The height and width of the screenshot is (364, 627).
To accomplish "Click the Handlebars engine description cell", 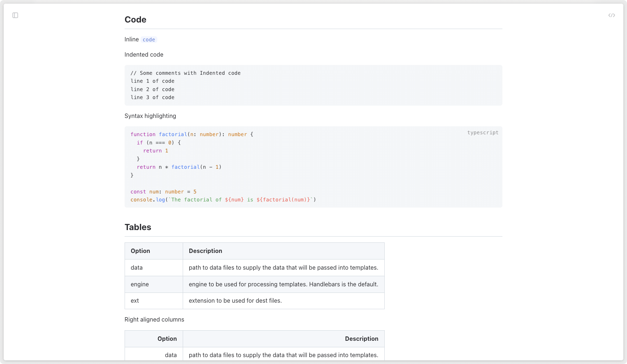I will pyautogui.click(x=284, y=284).
